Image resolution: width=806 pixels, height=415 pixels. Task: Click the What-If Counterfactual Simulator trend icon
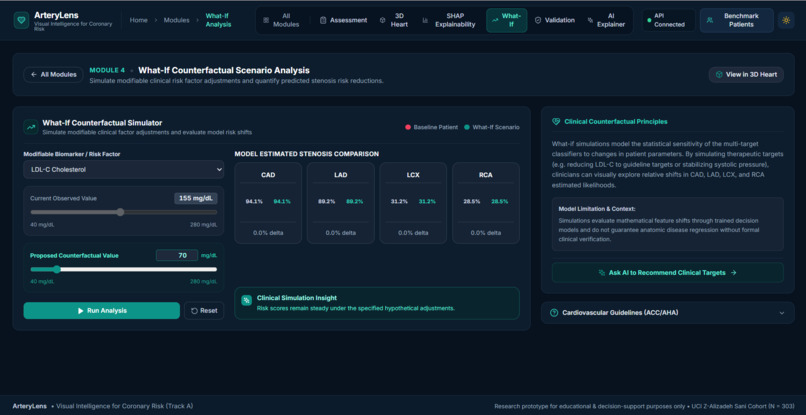30,127
